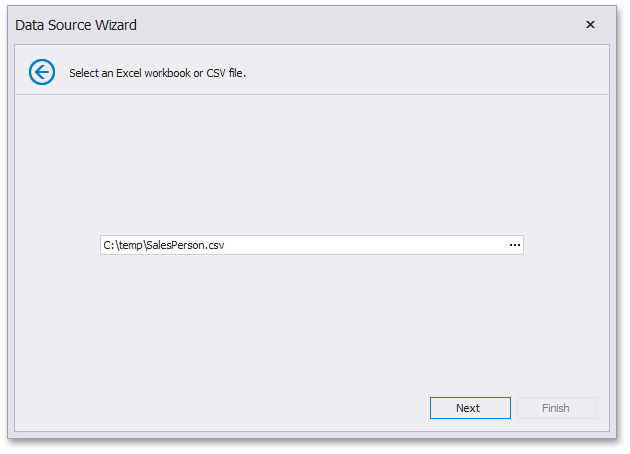
Task: Focus the file path input field
Action: click(x=300, y=245)
